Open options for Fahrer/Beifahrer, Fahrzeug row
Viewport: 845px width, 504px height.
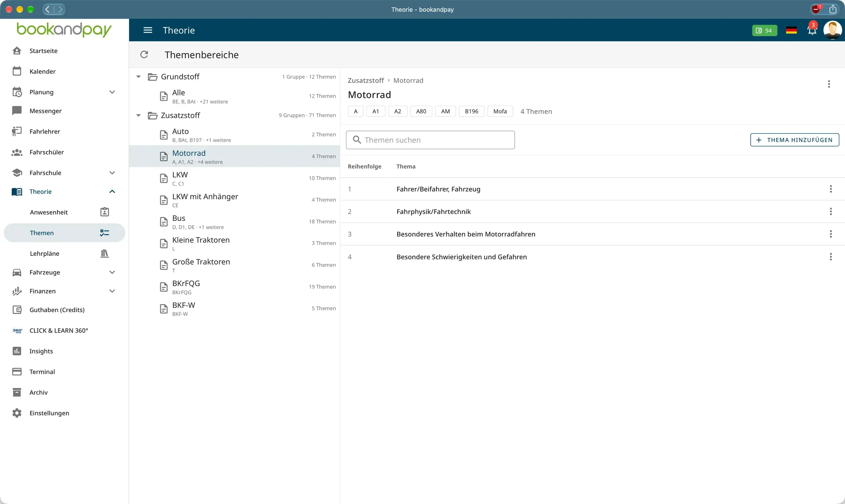click(x=831, y=189)
